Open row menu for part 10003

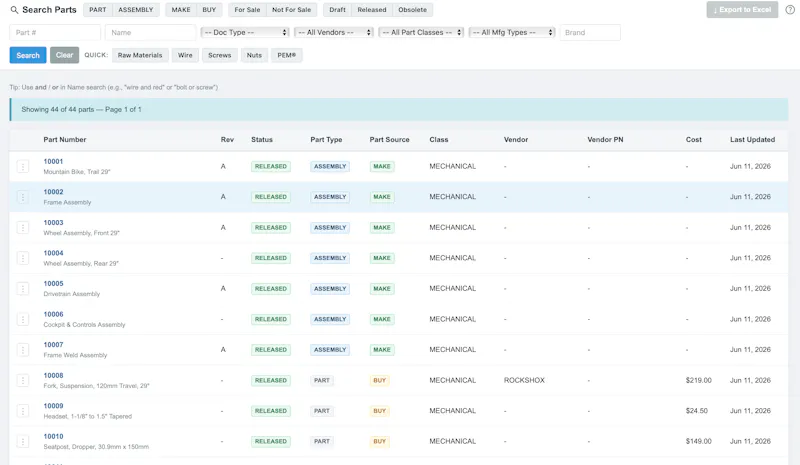[23, 228]
